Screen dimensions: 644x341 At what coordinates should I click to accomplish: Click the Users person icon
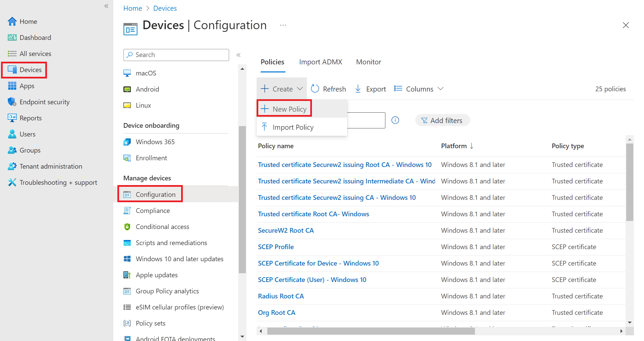click(x=12, y=134)
